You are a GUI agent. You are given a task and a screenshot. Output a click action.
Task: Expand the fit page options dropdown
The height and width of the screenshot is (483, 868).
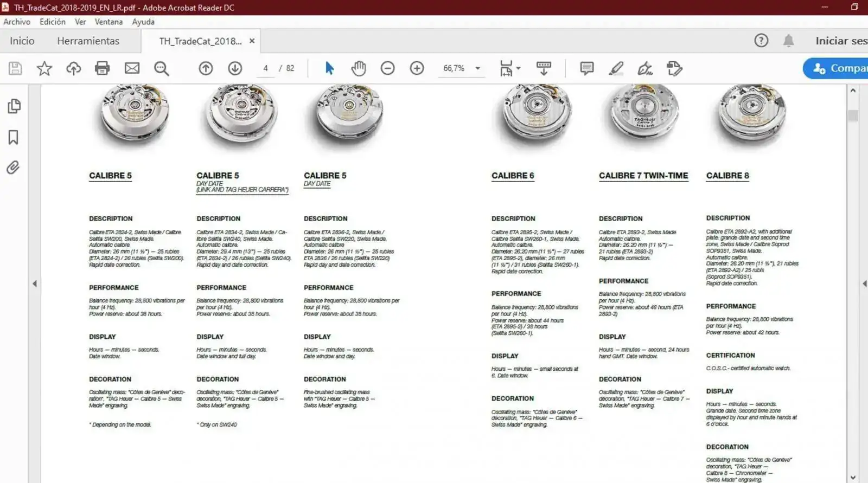tap(519, 68)
